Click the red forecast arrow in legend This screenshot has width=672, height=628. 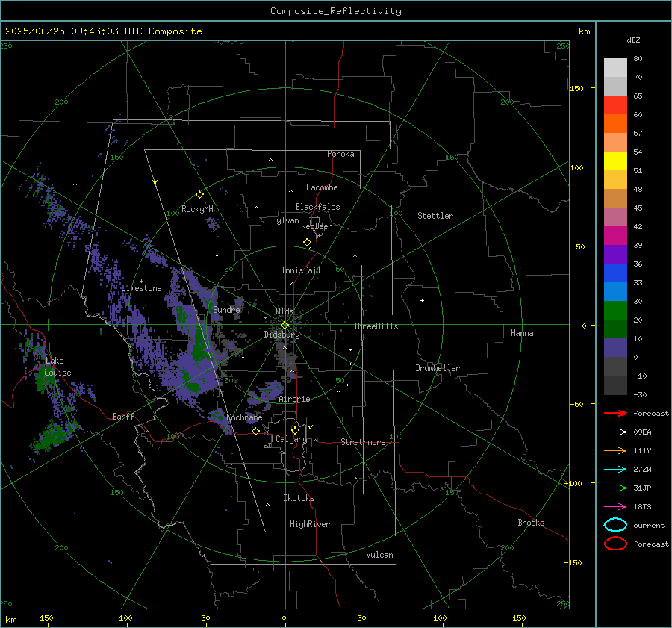tap(615, 413)
